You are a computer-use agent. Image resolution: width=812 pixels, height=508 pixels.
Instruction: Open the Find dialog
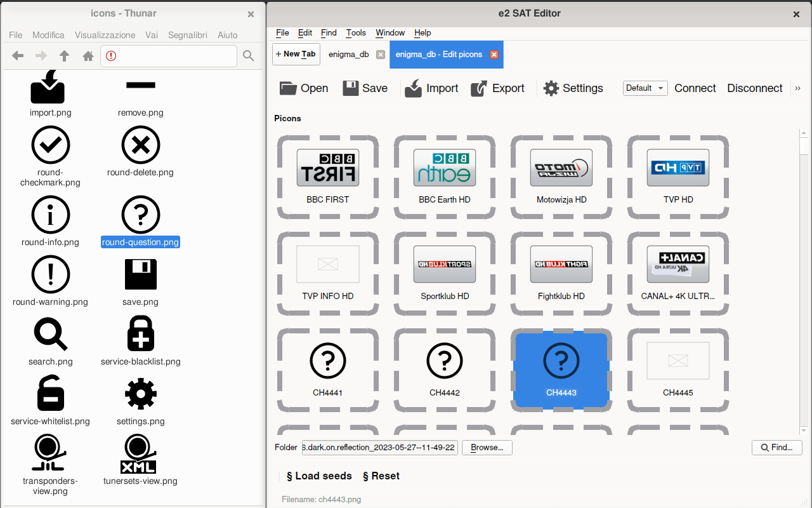tap(776, 447)
